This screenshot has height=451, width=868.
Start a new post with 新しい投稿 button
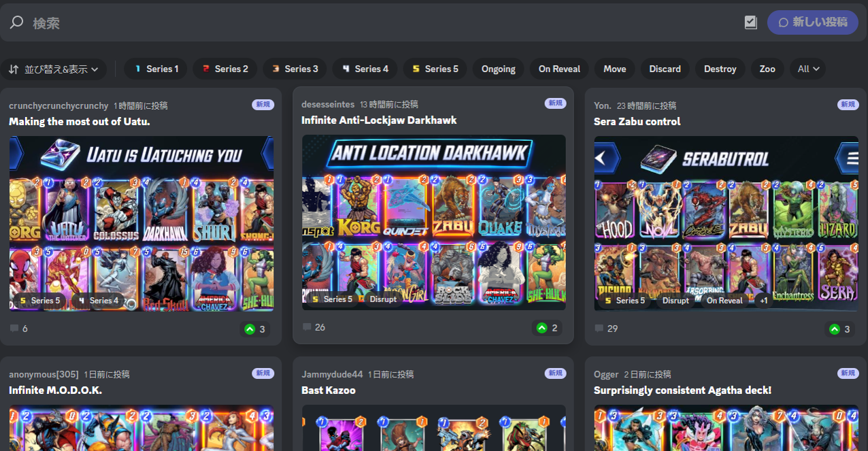click(813, 22)
